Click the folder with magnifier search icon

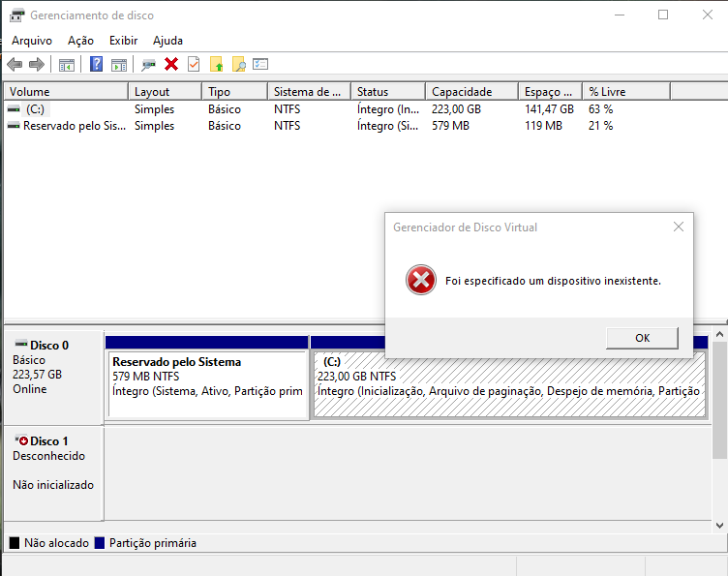tap(238, 65)
